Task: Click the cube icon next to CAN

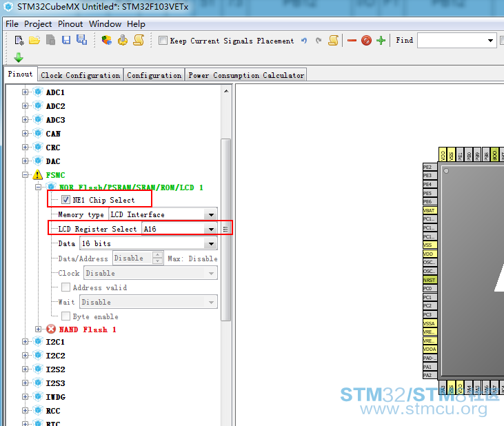Action: [x=38, y=133]
